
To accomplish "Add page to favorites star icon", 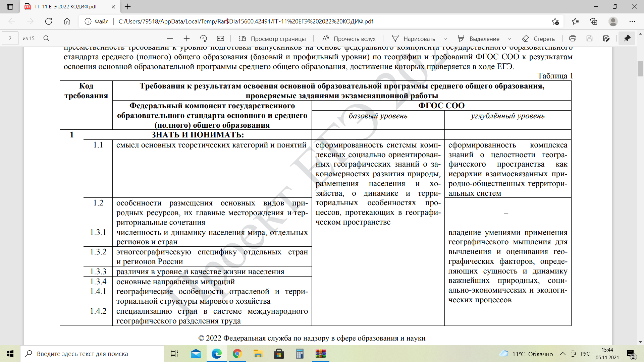I will 555,21.
